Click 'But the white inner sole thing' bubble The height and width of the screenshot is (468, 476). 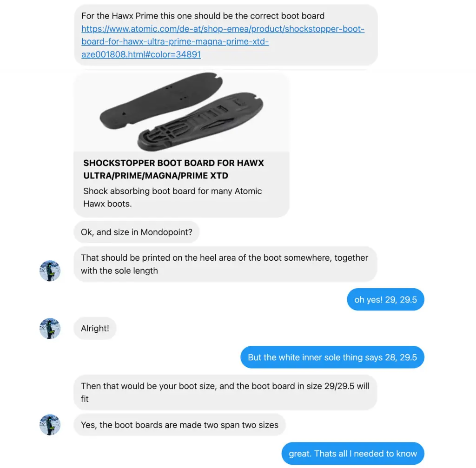click(332, 357)
